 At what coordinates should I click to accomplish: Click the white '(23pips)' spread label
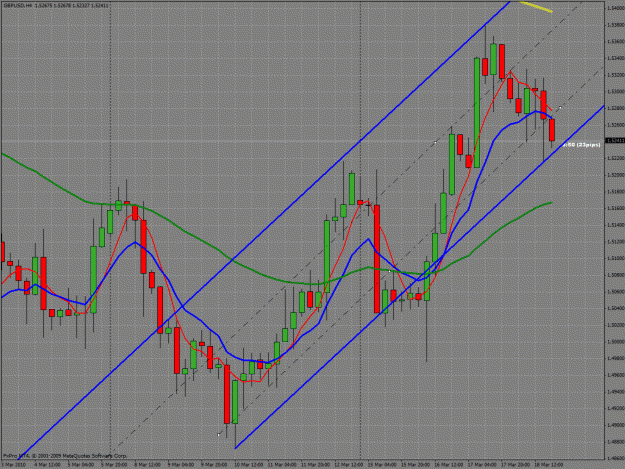coord(588,145)
